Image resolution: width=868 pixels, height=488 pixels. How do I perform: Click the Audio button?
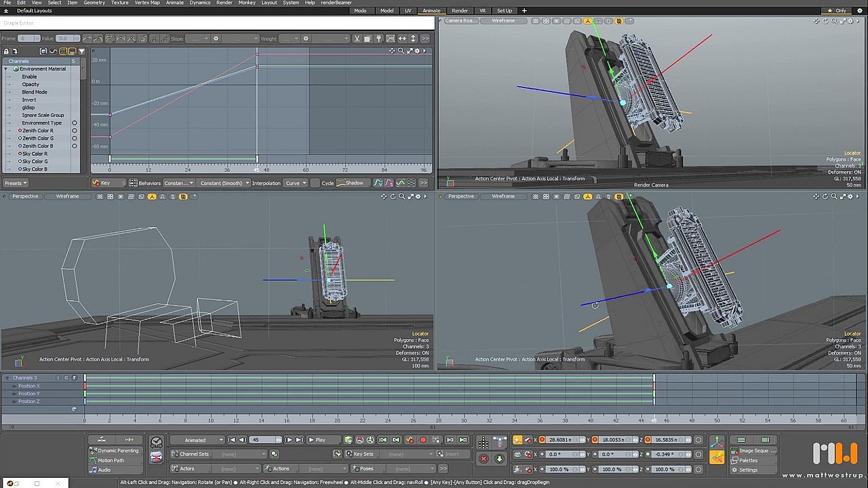click(x=104, y=470)
